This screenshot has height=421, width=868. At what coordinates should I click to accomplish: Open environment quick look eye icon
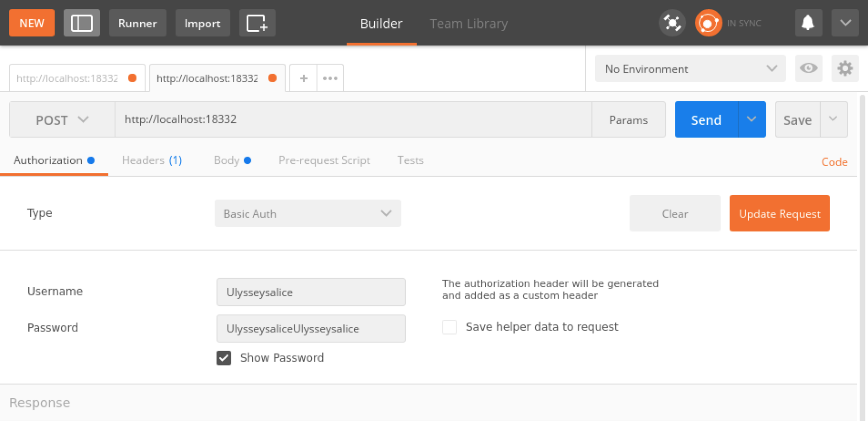(x=808, y=68)
